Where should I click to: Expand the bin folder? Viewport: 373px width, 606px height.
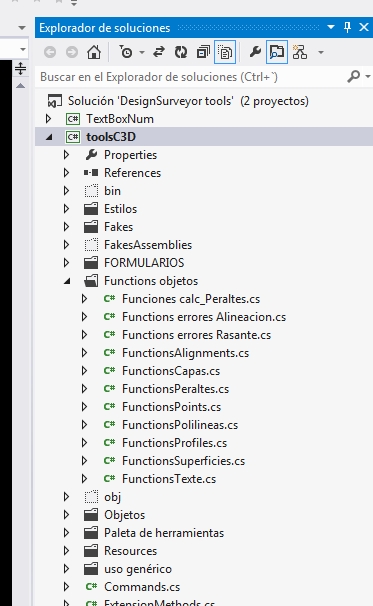pyautogui.click(x=66, y=191)
